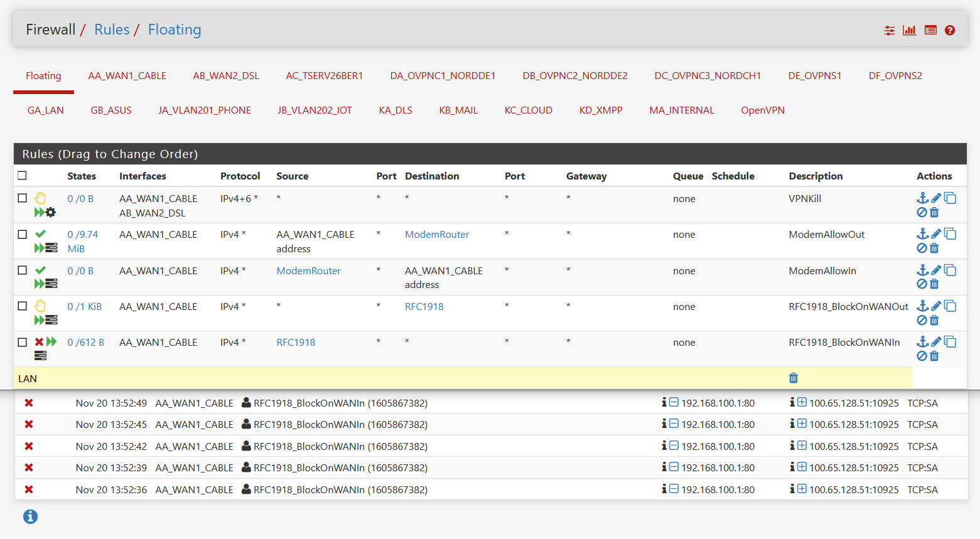Viewport: 980px width, 539px height.
Task: Click the DF_OVPNS2 tab
Action: [x=895, y=76]
